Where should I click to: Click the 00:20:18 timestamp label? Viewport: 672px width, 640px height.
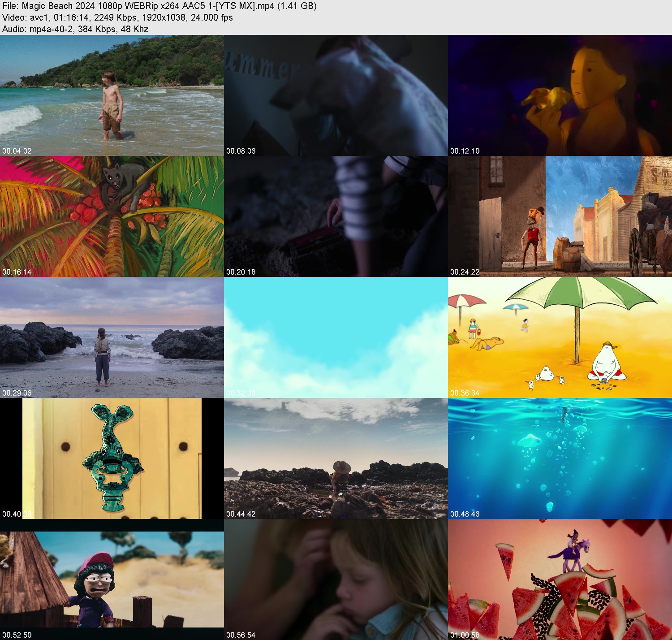pyautogui.click(x=241, y=272)
